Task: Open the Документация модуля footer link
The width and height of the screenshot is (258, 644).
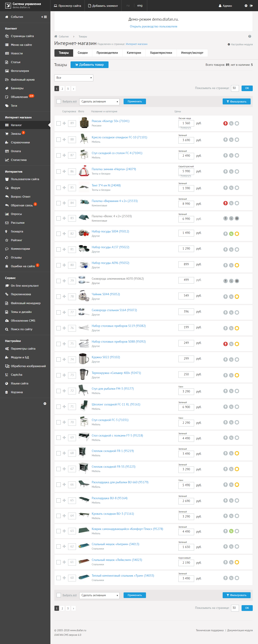Action: [240, 630]
